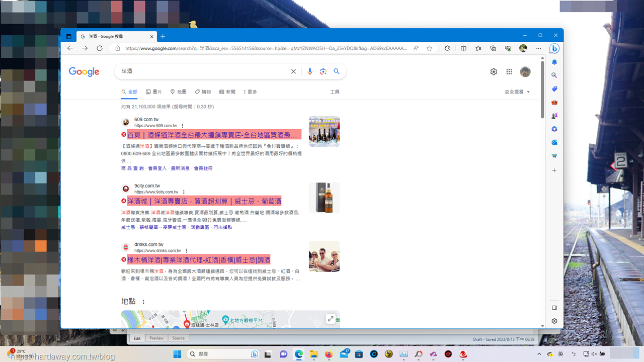Open Edge profile avatar in toolbar
Image resolution: width=644 pixels, height=362 pixels.
(523, 48)
